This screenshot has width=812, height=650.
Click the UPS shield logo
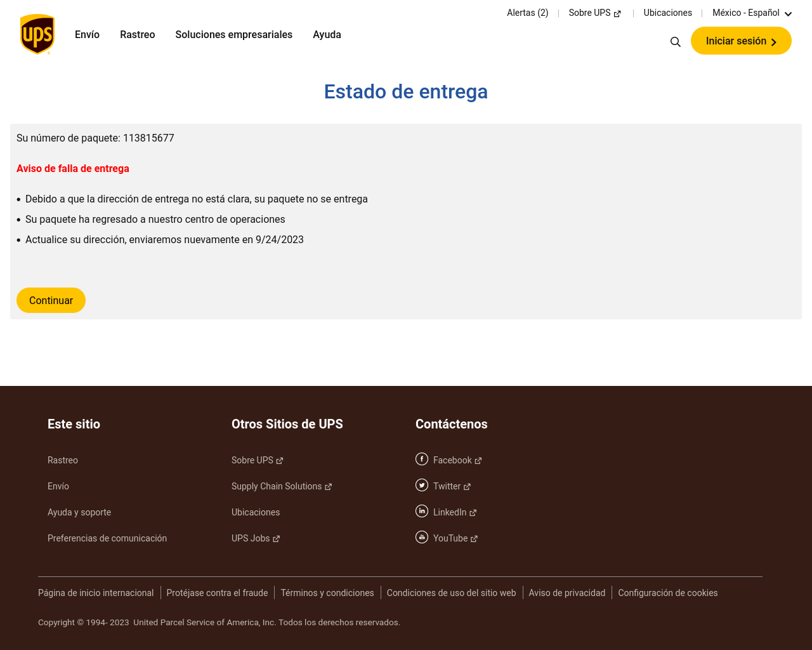pos(37,34)
